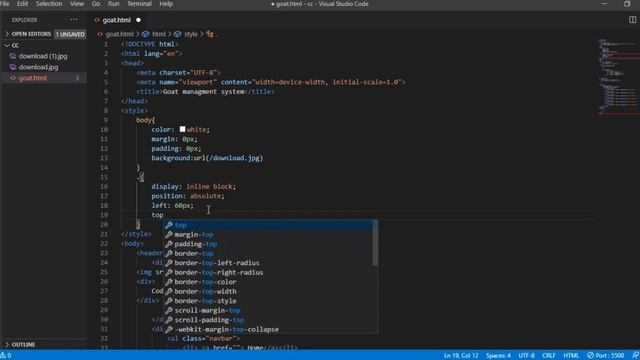Image resolution: width=640 pixels, height=360 pixels.
Task: Change indentation via Spaces: 4
Action: (498, 356)
